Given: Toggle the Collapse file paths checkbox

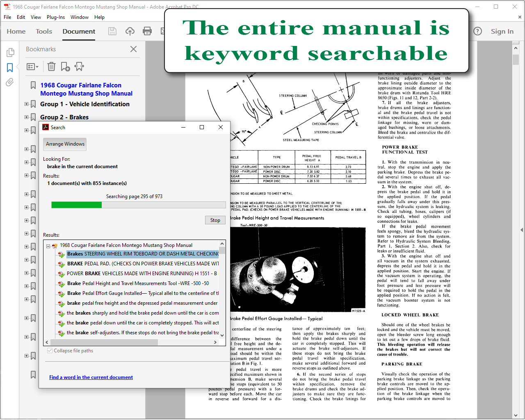Looking at the screenshot, I should (50, 351).
